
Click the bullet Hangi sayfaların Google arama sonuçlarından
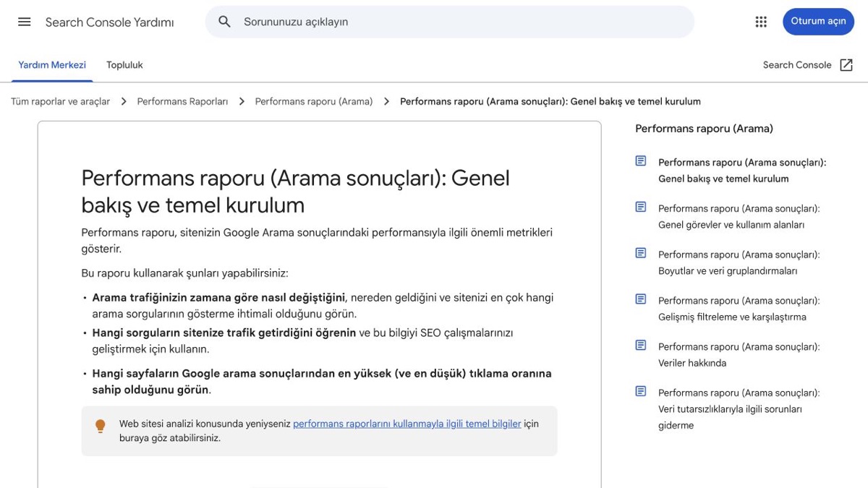(x=322, y=382)
